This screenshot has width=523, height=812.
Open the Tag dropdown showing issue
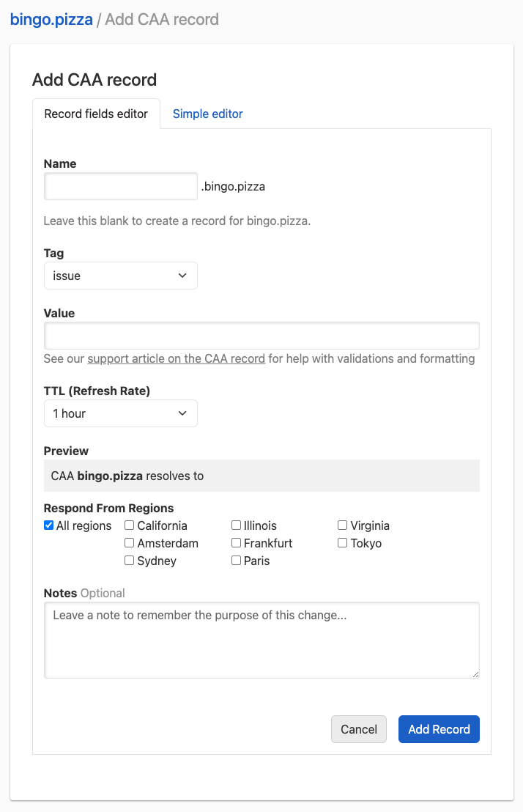pos(120,276)
